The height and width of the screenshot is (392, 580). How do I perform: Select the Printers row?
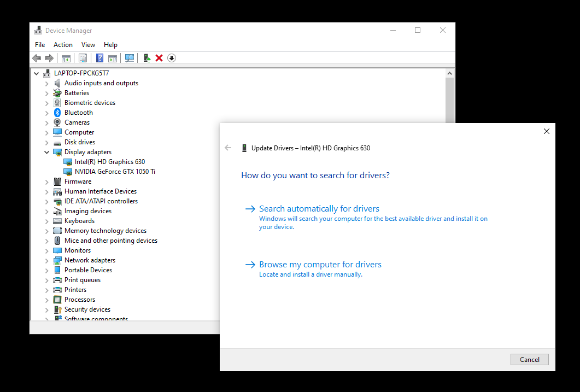tap(75, 290)
